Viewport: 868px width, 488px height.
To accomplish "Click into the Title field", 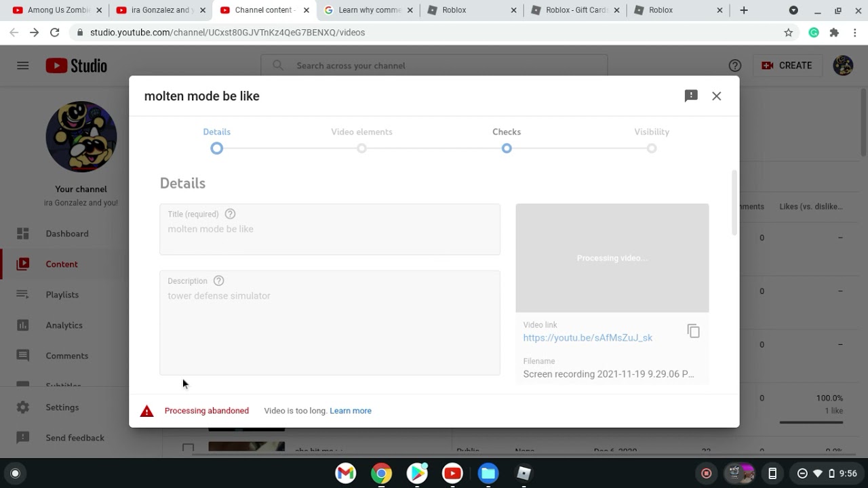I will 330,229.
